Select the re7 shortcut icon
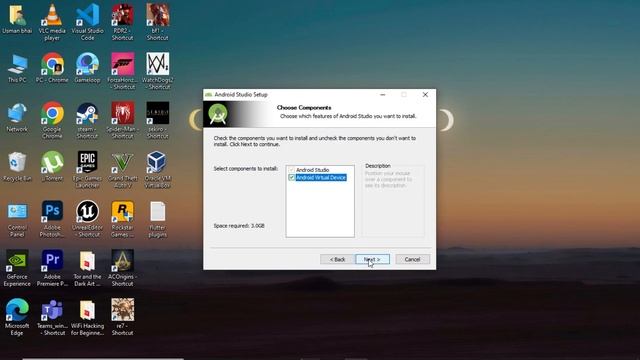Viewport: 640px width, 360px height. click(122, 310)
